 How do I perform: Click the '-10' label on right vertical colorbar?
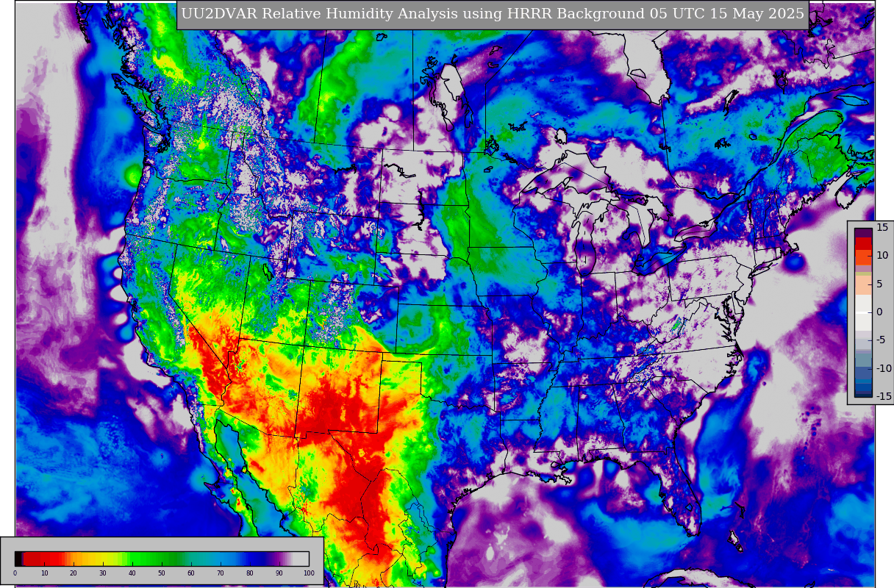(884, 368)
